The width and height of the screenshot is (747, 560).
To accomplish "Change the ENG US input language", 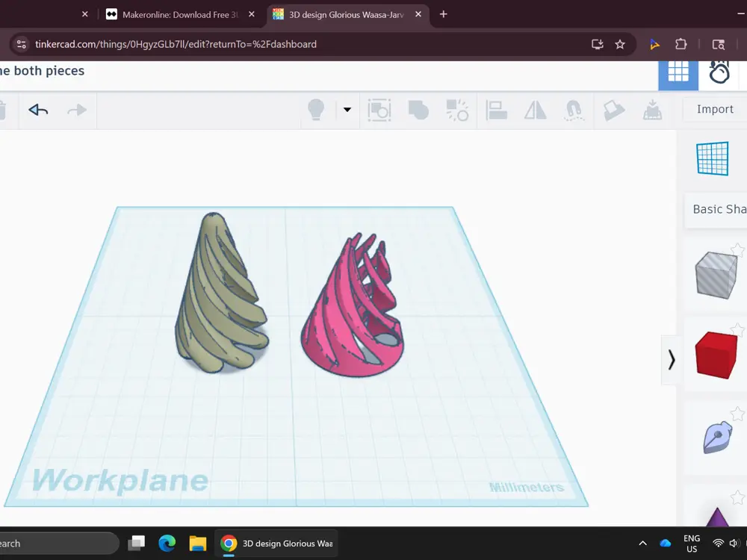I will pyautogui.click(x=692, y=544).
